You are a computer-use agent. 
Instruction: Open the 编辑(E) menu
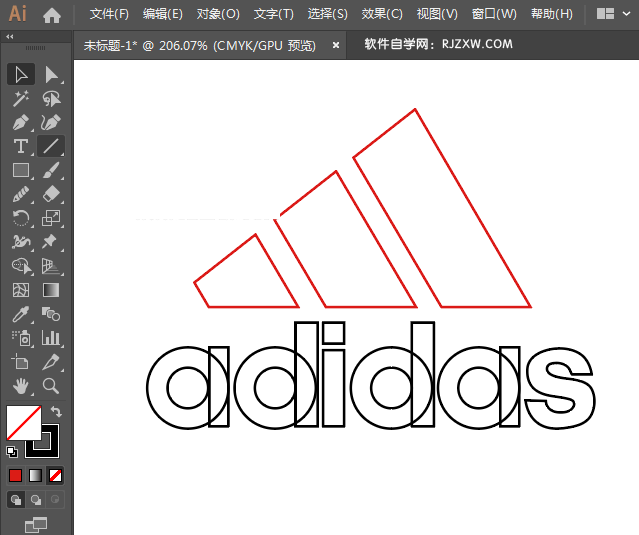point(163,15)
